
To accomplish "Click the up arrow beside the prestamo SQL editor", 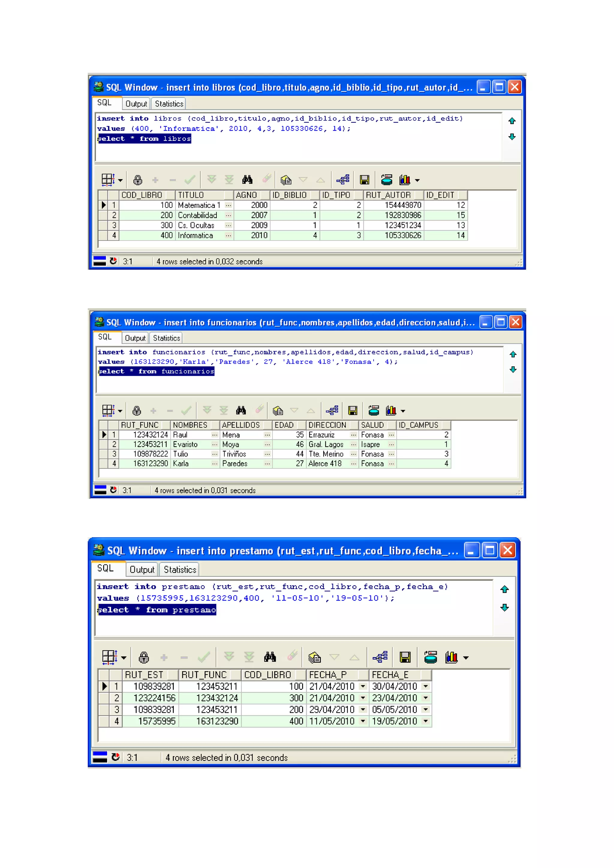I will pos(504,589).
